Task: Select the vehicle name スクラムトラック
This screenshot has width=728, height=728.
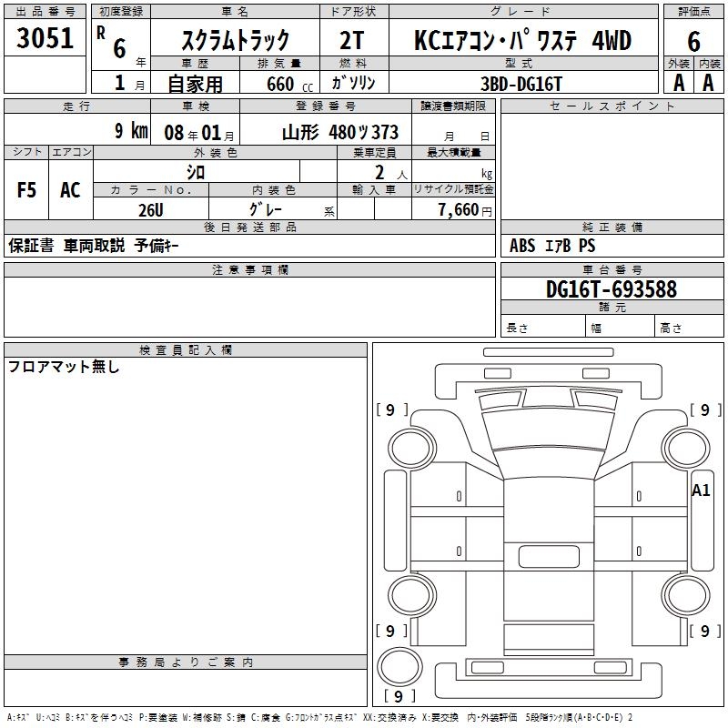Action: coord(235,40)
